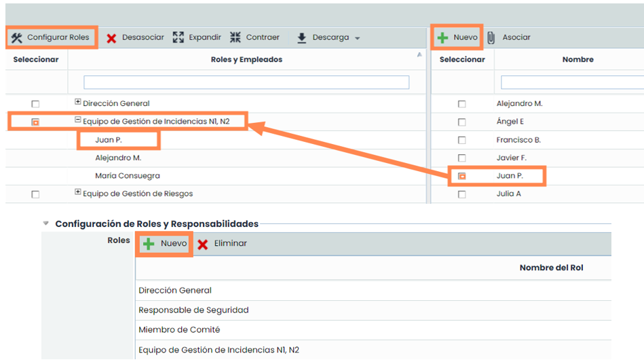This screenshot has width=644, height=362.
Task: Click the Roles y Empleados filter field
Action: point(246,82)
